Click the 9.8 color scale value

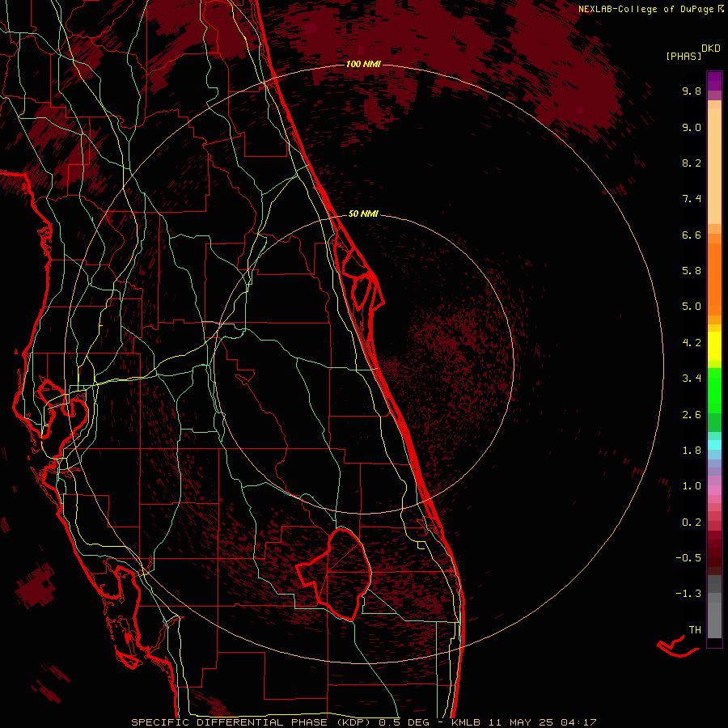click(692, 91)
